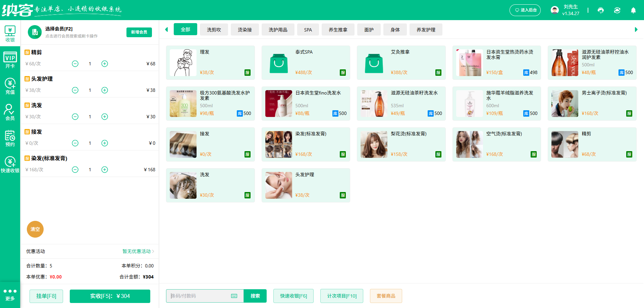
Task: Open the notification bell icon
Action: click(633, 10)
